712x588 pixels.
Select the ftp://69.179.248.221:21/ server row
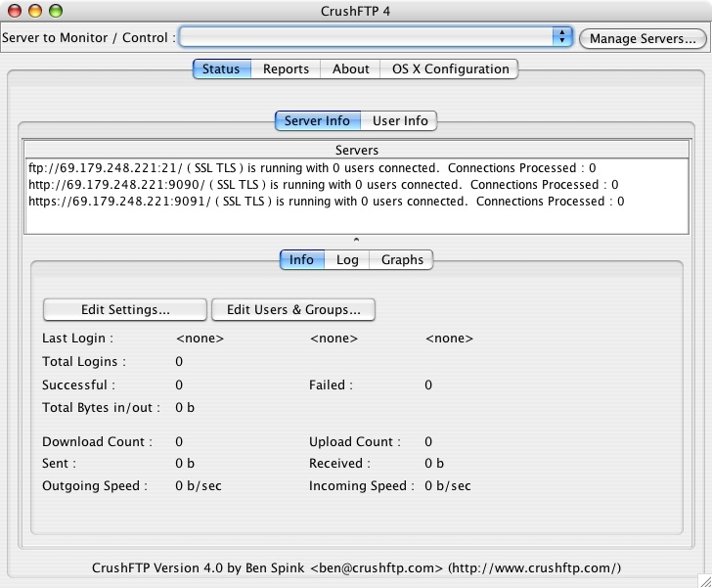point(356,167)
